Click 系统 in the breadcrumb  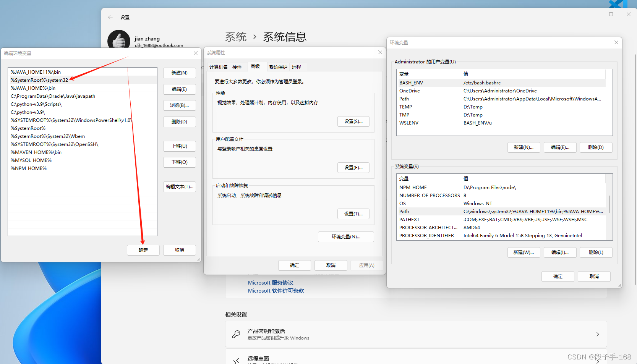[235, 37]
